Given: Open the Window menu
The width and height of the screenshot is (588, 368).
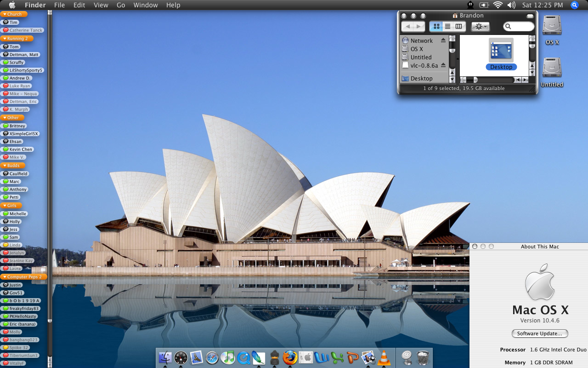Looking at the screenshot, I should 145,5.
